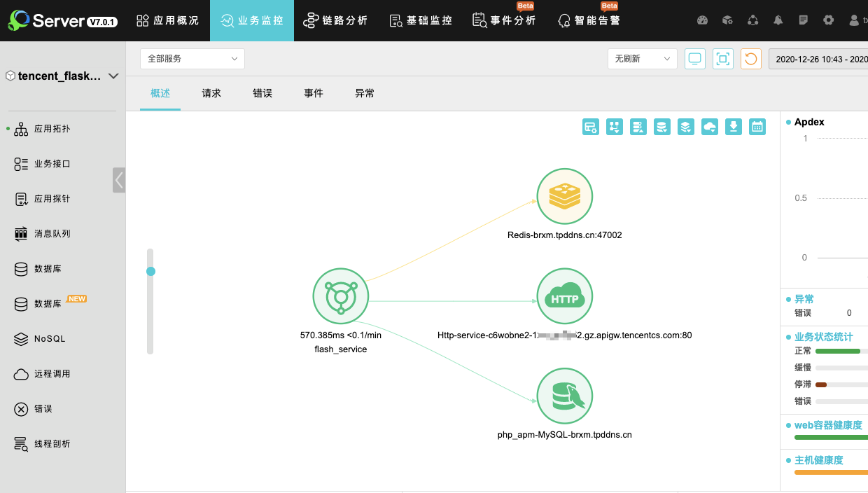Image resolution: width=868 pixels, height=493 pixels.
Task: Open 链路分析 in top navigation
Action: coord(336,20)
